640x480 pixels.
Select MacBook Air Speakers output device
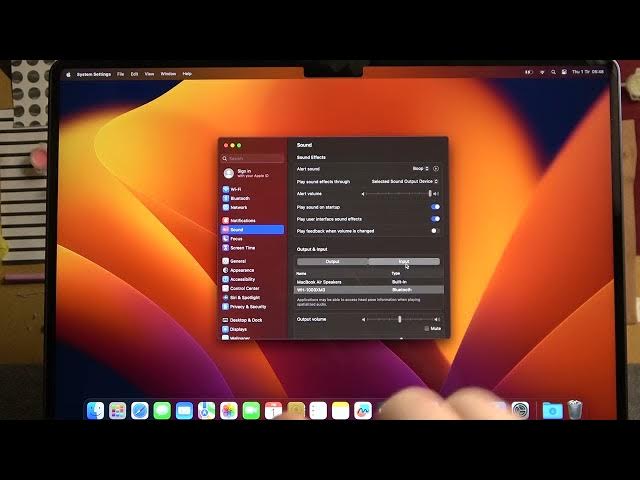click(x=369, y=282)
